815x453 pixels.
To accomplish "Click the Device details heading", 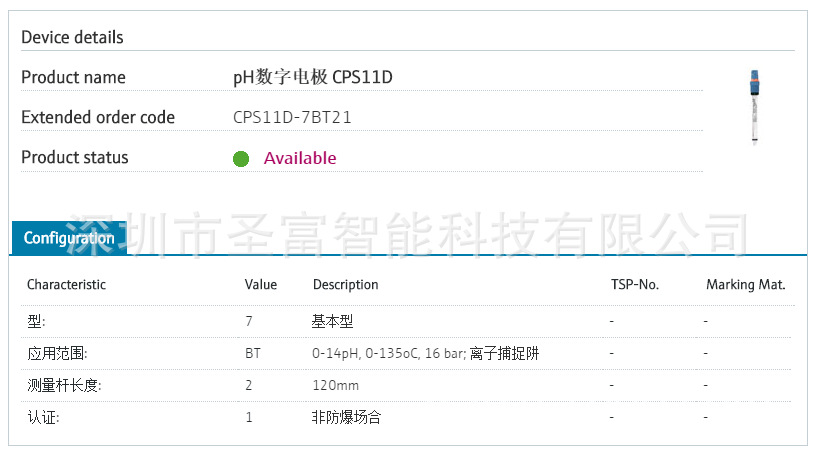I will (73, 37).
